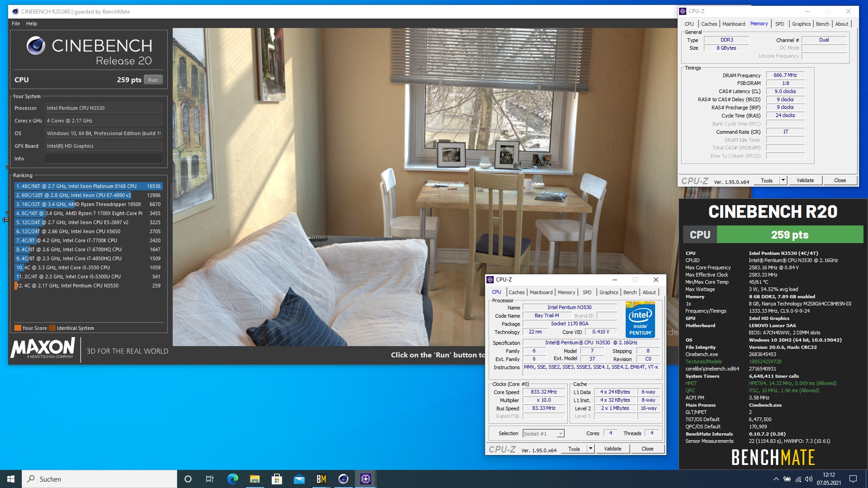868x488 pixels.
Task: Click the Identical System legend swatch
Action: tap(52, 328)
